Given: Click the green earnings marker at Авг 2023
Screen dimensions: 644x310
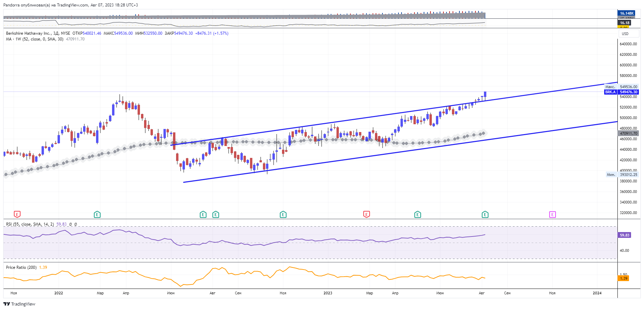Looking at the screenshot, I should point(485,214).
